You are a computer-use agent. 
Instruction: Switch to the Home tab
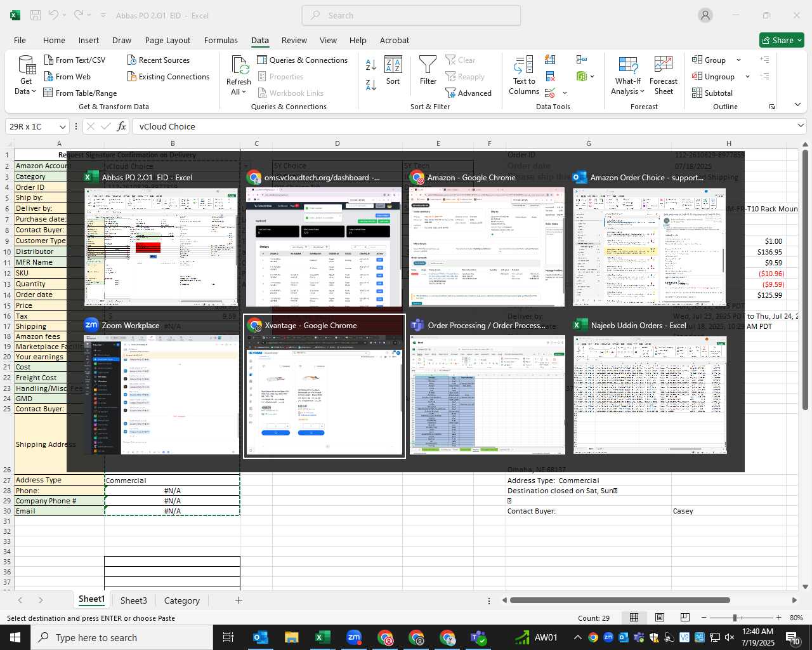click(x=54, y=40)
